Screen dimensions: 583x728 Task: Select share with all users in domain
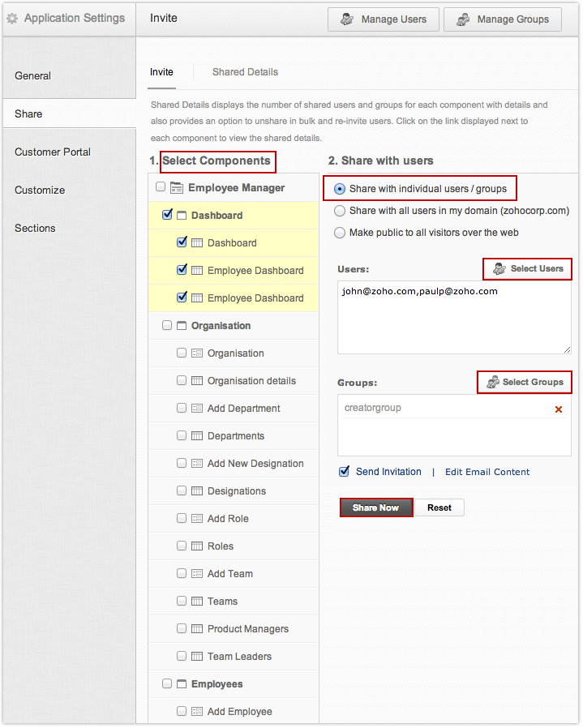click(x=340, y=211)
